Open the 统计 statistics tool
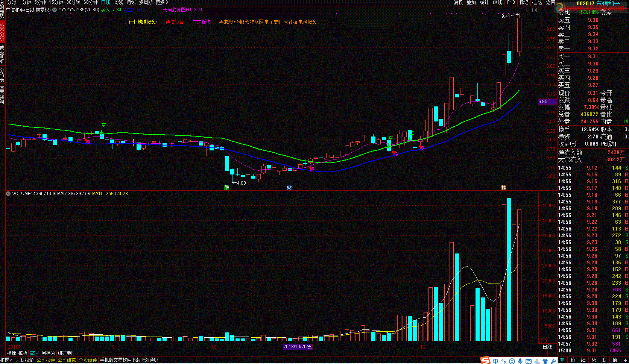Screen dimensions: 629x364 (x=484, y=2)
